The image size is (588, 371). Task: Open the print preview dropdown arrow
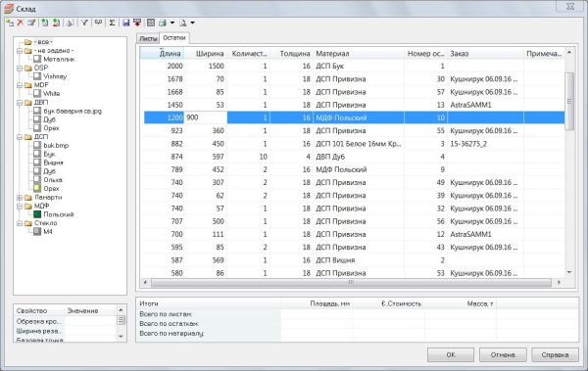[192, 23]
